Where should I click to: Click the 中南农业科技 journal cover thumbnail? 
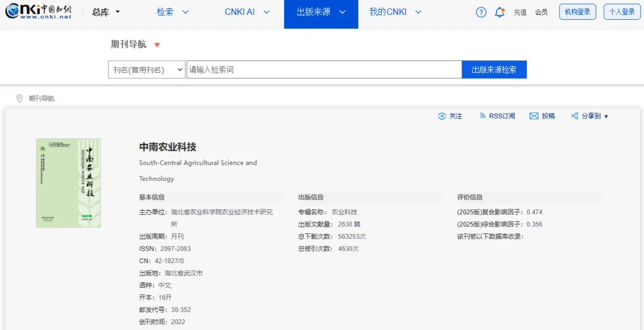coord(68,183)
